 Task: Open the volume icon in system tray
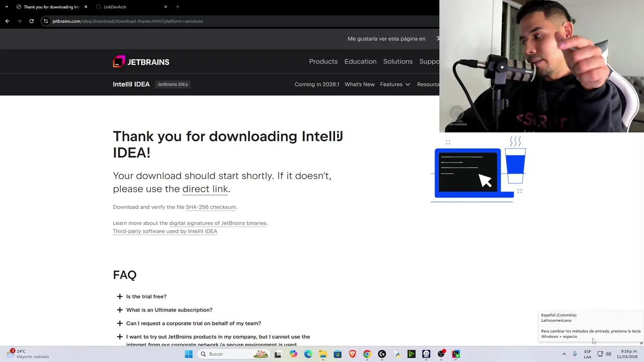coord(608,354)
